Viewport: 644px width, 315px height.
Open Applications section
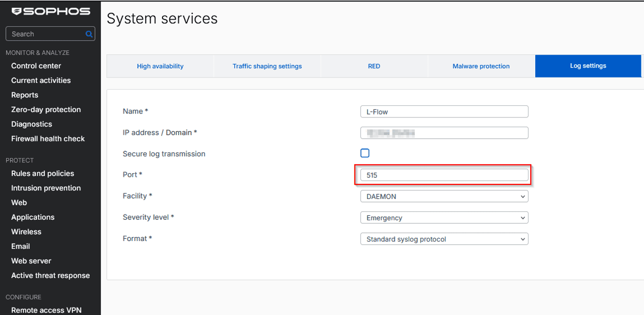[x=33, y=217]
